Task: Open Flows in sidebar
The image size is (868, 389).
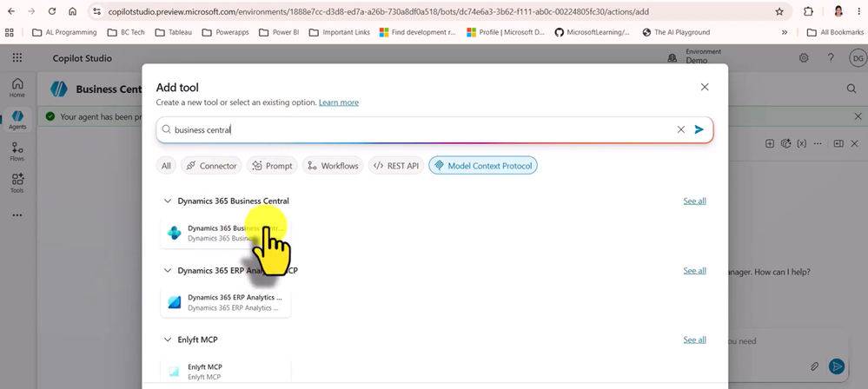Action: pyautogui.click(x=17, y=152)
